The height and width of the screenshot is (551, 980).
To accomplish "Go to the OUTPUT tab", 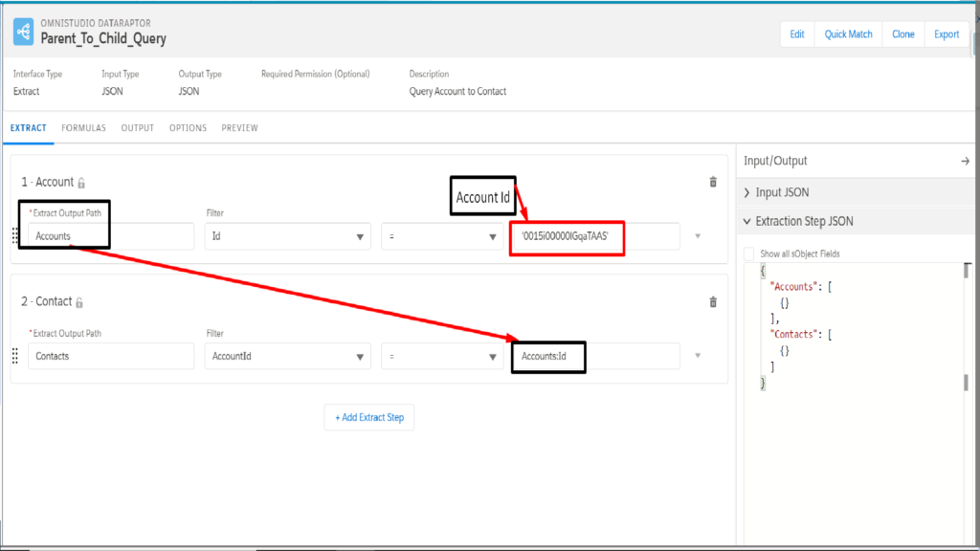I will point(138,128).
